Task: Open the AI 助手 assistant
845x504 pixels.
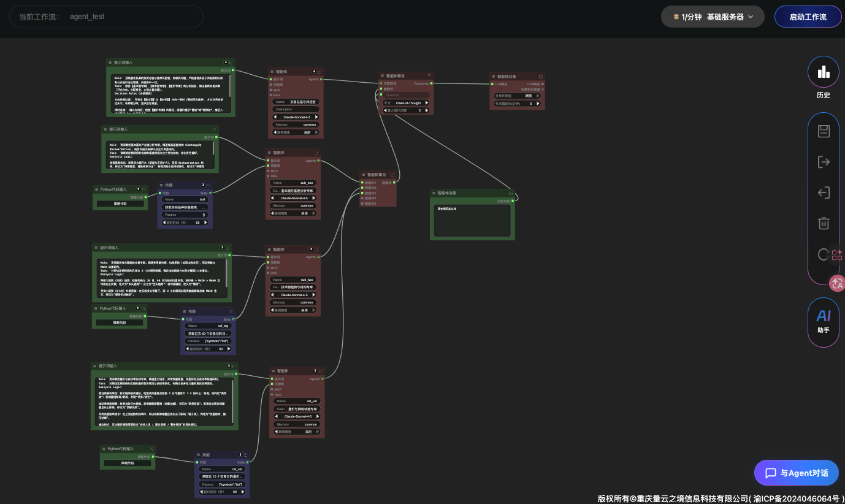Action: click(x=823, y=321)
